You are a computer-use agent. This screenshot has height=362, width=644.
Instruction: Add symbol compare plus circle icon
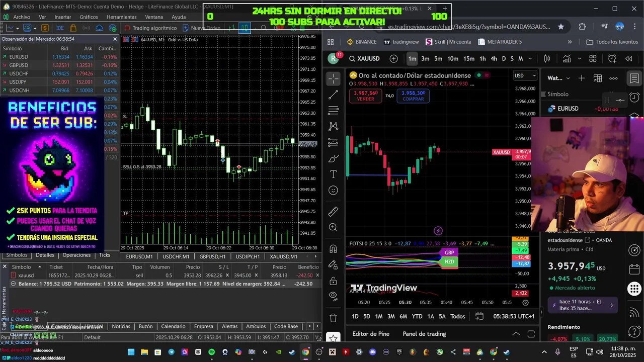click(394, 59)
